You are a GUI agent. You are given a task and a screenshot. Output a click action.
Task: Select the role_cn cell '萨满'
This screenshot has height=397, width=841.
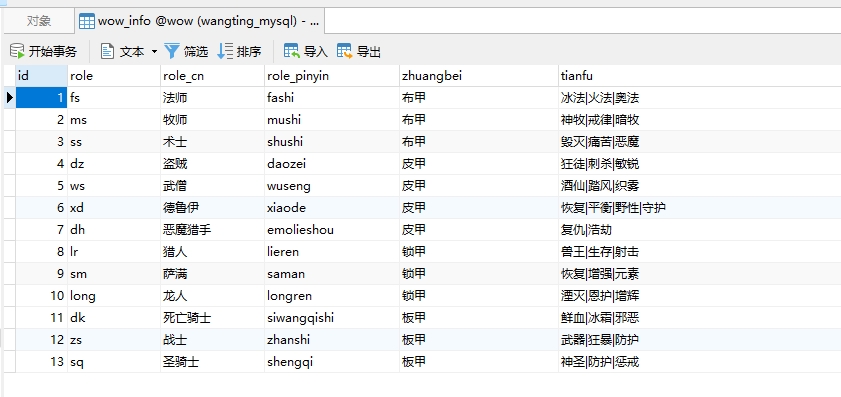tap(212, 274)
